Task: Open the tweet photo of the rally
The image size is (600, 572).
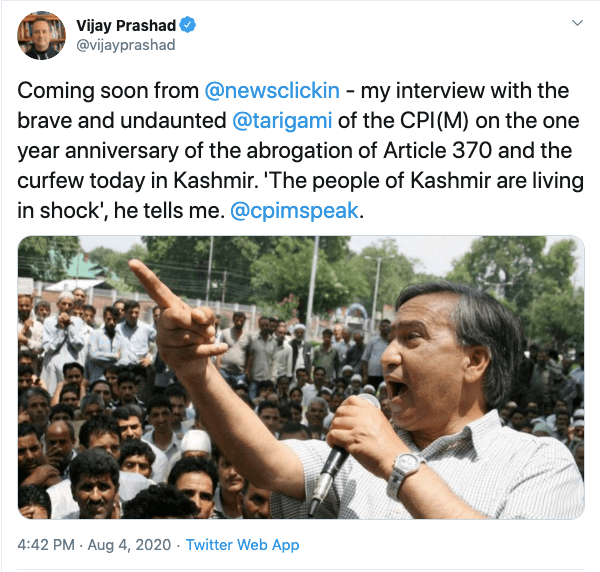Action: (301, 377)
